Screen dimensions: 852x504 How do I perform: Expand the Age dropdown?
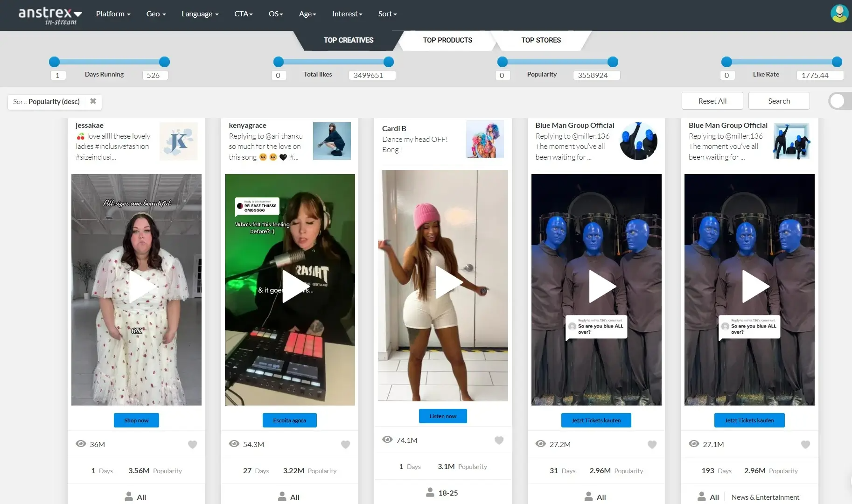[x=307, y=14]
